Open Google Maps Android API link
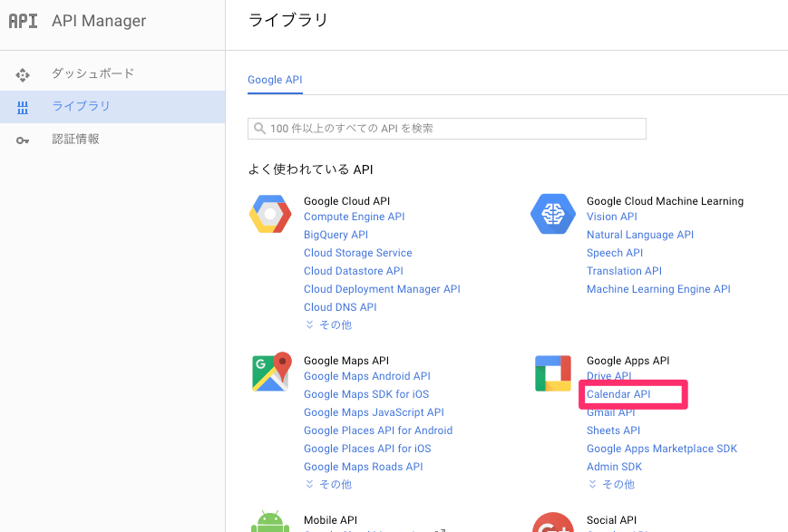The width and height of the screenshot is (788, 532). point(367,376)
